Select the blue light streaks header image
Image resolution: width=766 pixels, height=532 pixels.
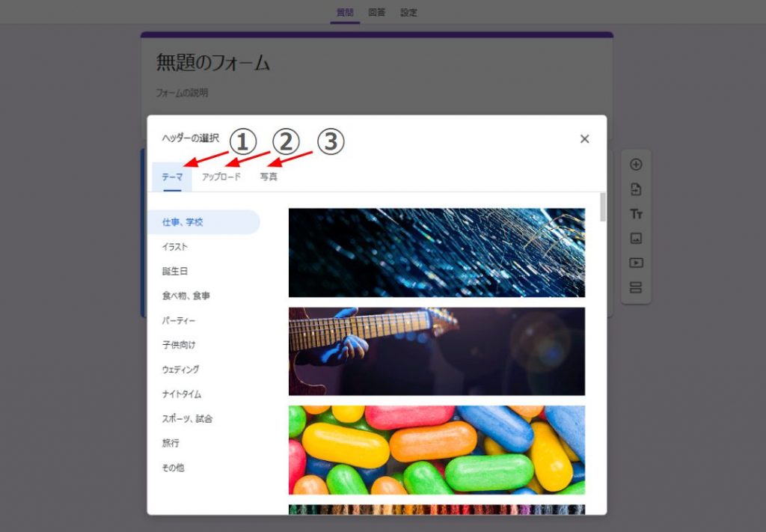coord(436,252)
